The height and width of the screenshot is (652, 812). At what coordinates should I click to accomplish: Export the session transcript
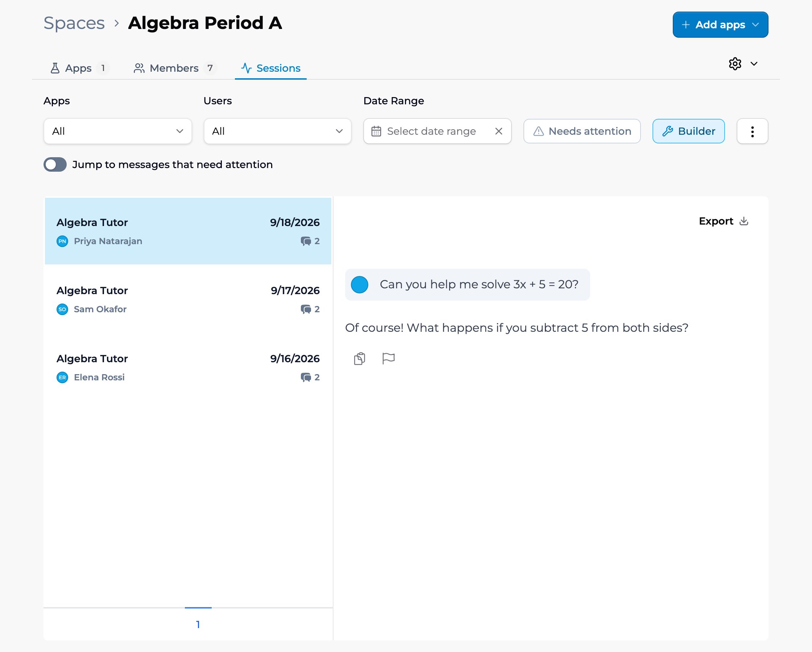coord(724,221)
